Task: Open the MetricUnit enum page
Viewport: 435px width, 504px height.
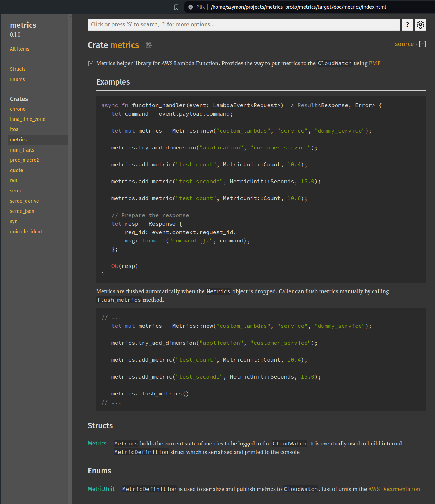Action: point(101,489)
